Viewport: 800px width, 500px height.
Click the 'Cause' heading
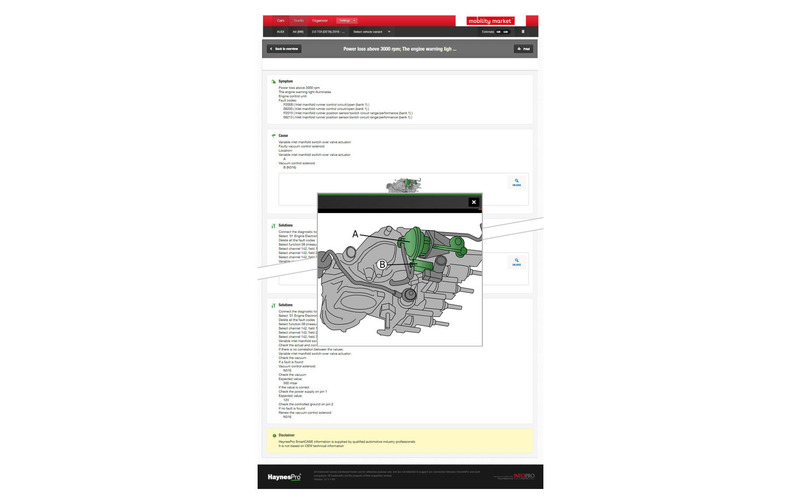[283, 136]
